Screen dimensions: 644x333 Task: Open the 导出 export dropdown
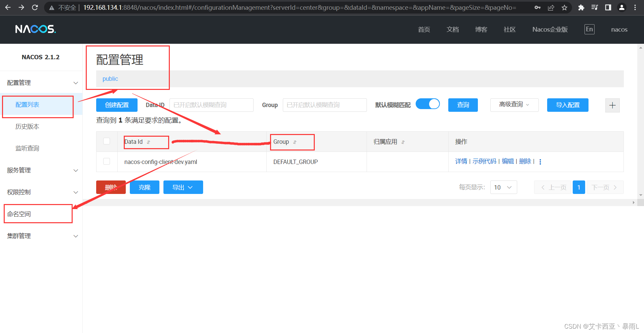[183, 187]
